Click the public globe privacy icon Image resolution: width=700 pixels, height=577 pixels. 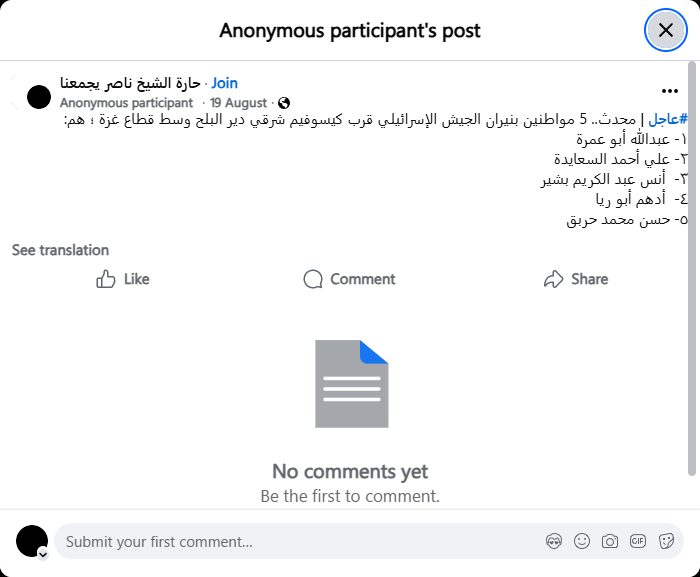(x=284, y=103)
